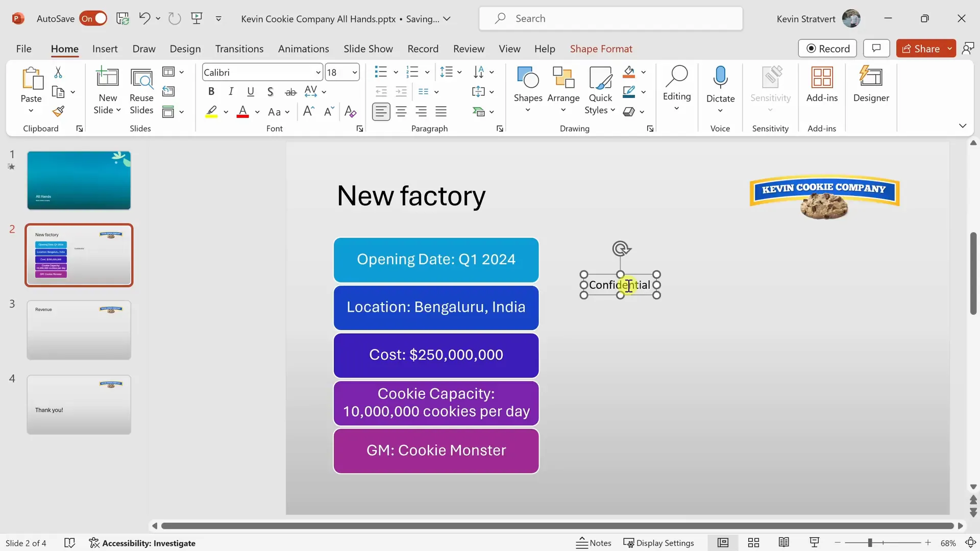The image size is (980, 551).
Task: Open the File menu
Action: (23, 48)
